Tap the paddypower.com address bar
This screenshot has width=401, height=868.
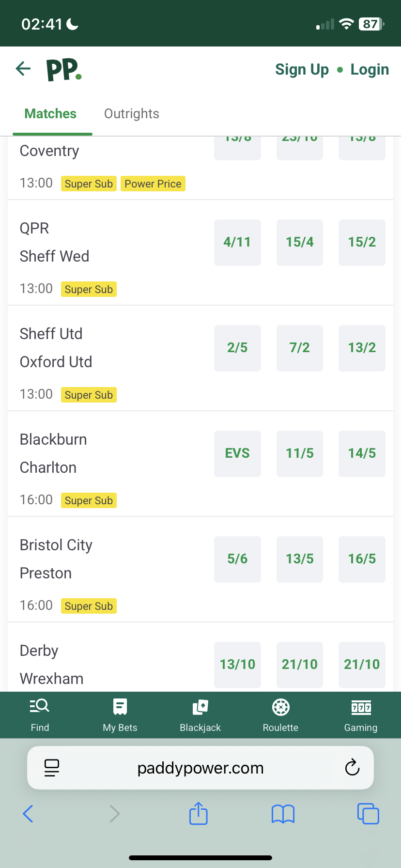click(200, 768)
